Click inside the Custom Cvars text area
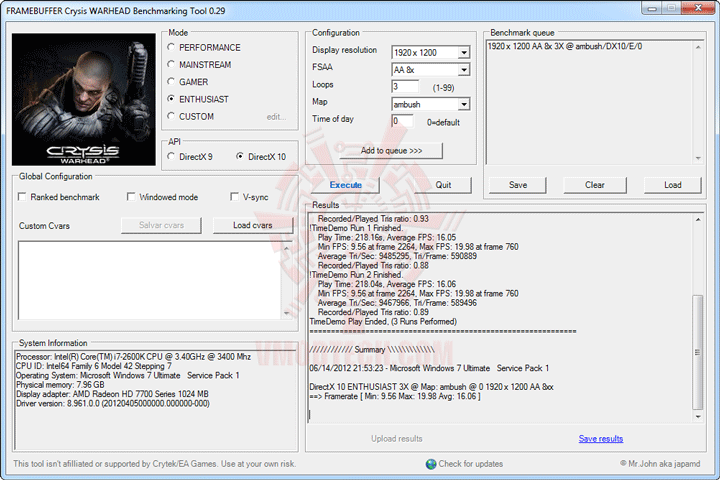The height and width of the screenshot is (480, 720). (149, 280)
